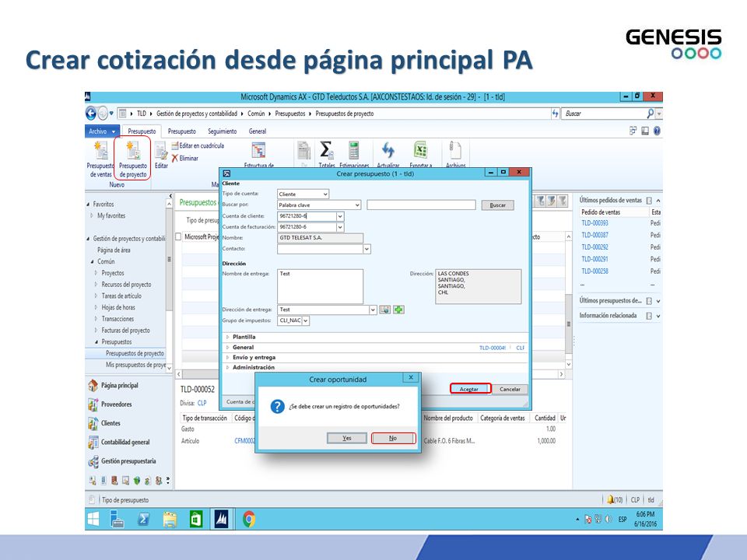This screenshot has height=560, width=747.
Task: Click the top Buscar search field
Action: click(604, 114)
